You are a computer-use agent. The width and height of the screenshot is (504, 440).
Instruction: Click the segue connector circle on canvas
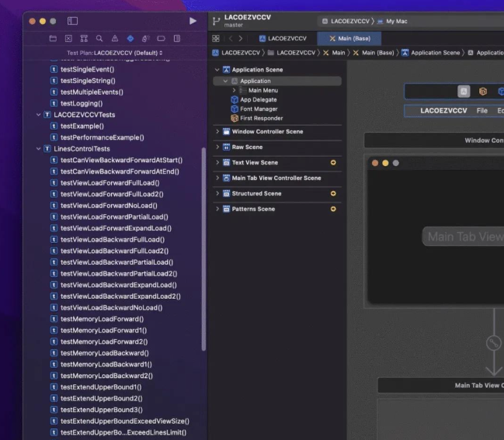[x=493, y=343]
